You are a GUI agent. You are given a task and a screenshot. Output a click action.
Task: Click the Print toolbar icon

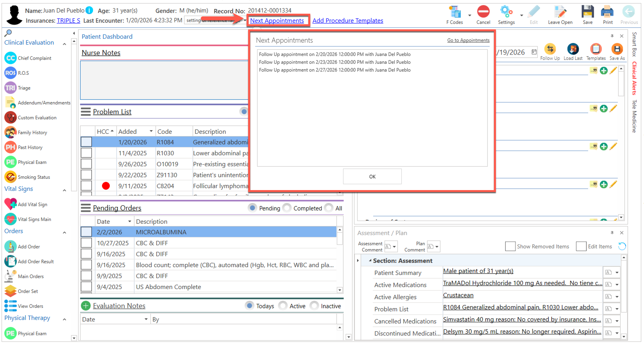click(607, 12)
